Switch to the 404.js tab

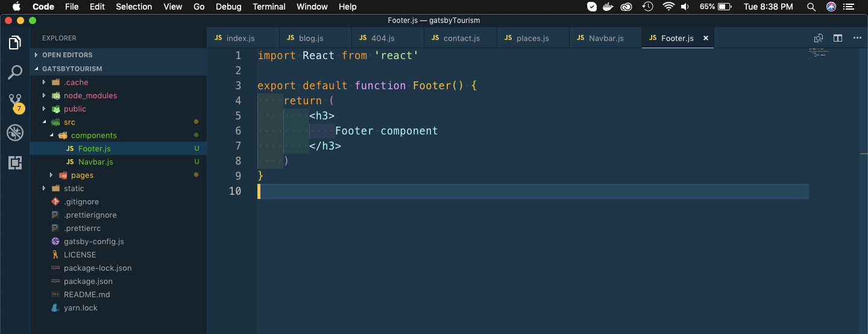coord(388,38)
